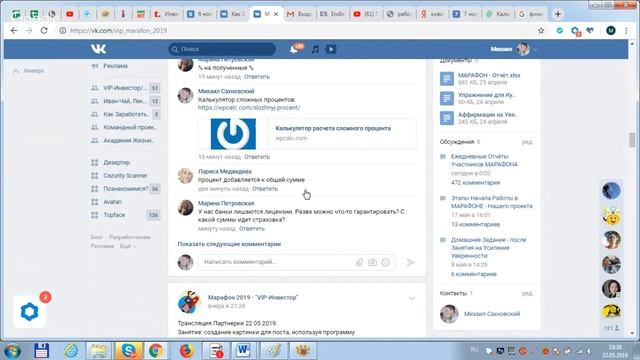Open the Обсуждения section heading
Viewport: 640px width, 360px height.
(x=457, y=142)
